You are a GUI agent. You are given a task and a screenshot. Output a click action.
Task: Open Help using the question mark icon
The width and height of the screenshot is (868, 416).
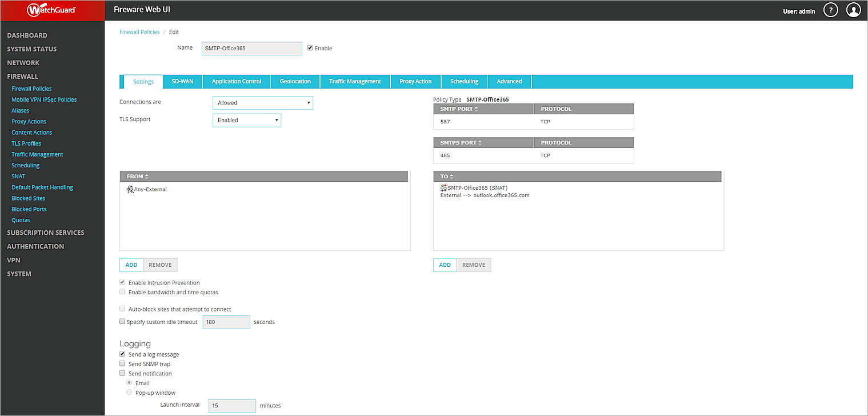(x=830, y=10)
